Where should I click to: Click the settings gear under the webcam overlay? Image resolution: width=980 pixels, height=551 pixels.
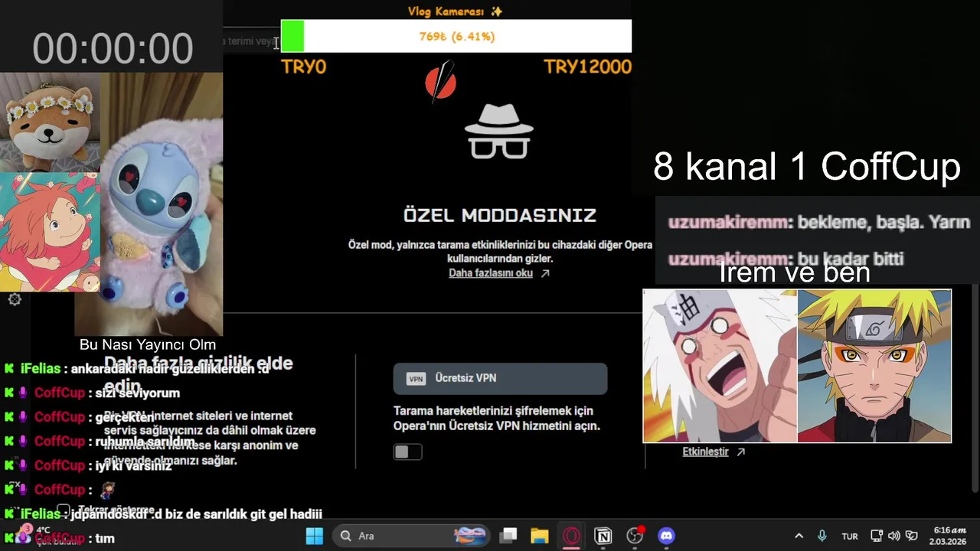coord(15,300)
